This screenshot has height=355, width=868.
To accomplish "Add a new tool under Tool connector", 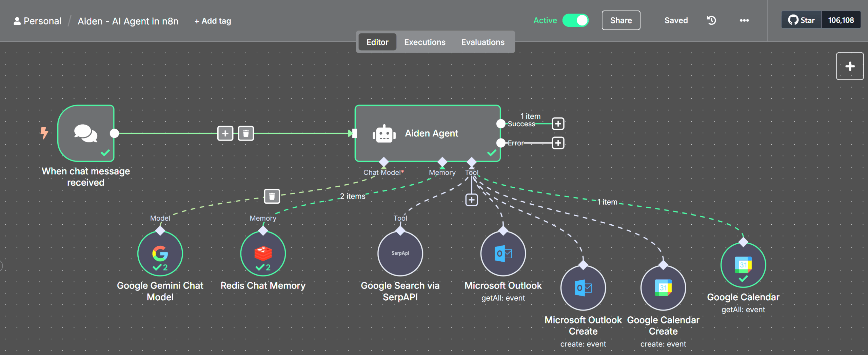I will coord(472,200).
